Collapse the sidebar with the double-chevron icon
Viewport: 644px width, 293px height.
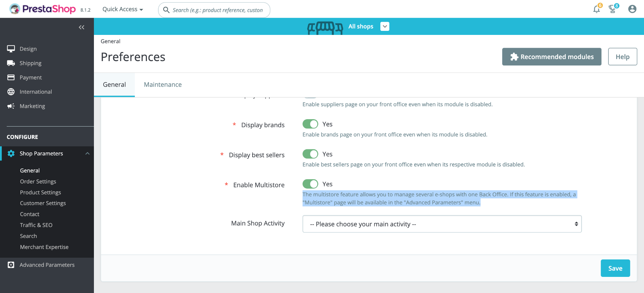tap(82, 27)
